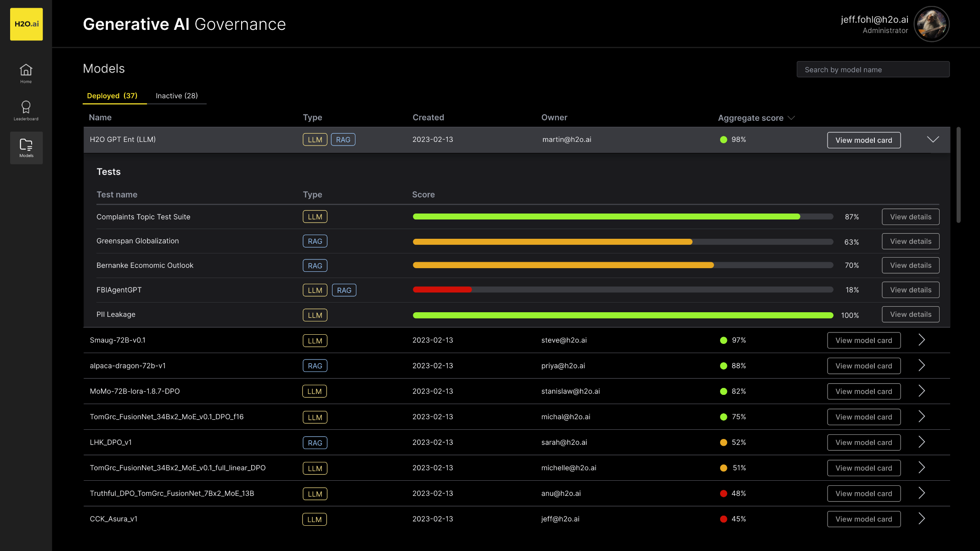The width and height of the screenshot is (980, 551).
Task: Open Models in the sidebar
Action: (x=26, y=148)
